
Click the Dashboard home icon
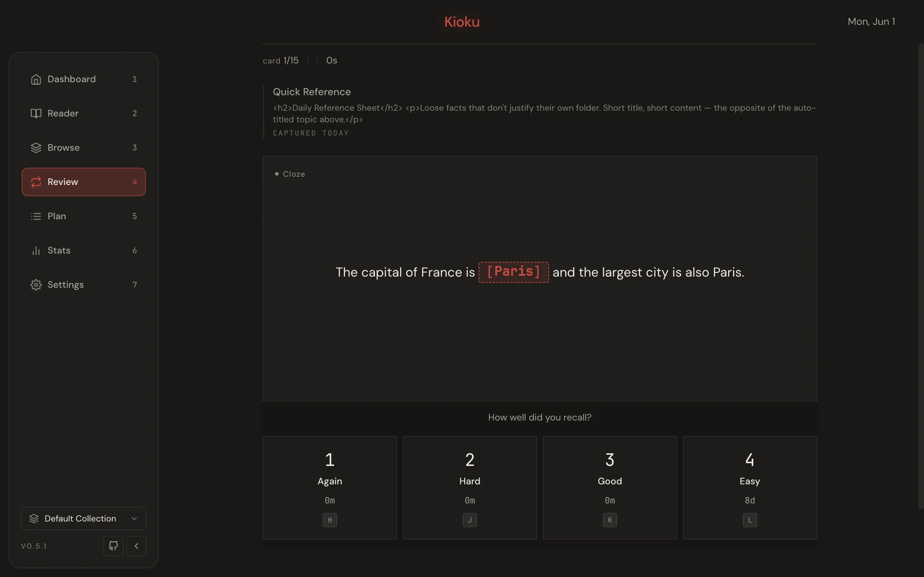point(36,79)
